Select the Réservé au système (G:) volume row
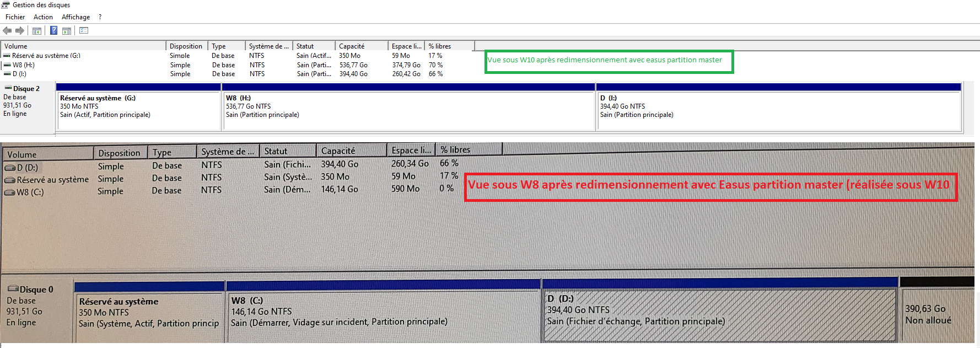 tap(237, 56)
